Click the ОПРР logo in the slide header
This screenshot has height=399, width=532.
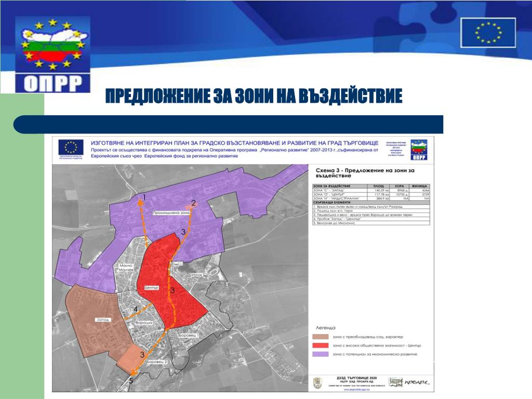click(52, 55)
